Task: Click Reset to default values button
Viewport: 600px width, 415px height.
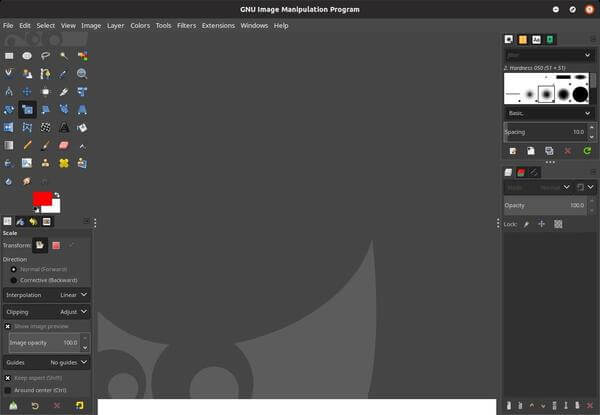Action: pyautogui.click(x=79, y=405)
